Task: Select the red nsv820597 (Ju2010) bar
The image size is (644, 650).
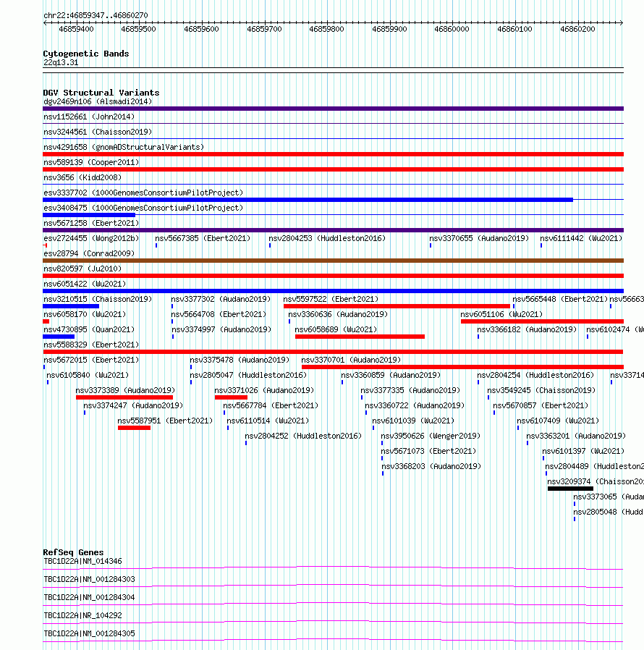Action: point(333,276)
